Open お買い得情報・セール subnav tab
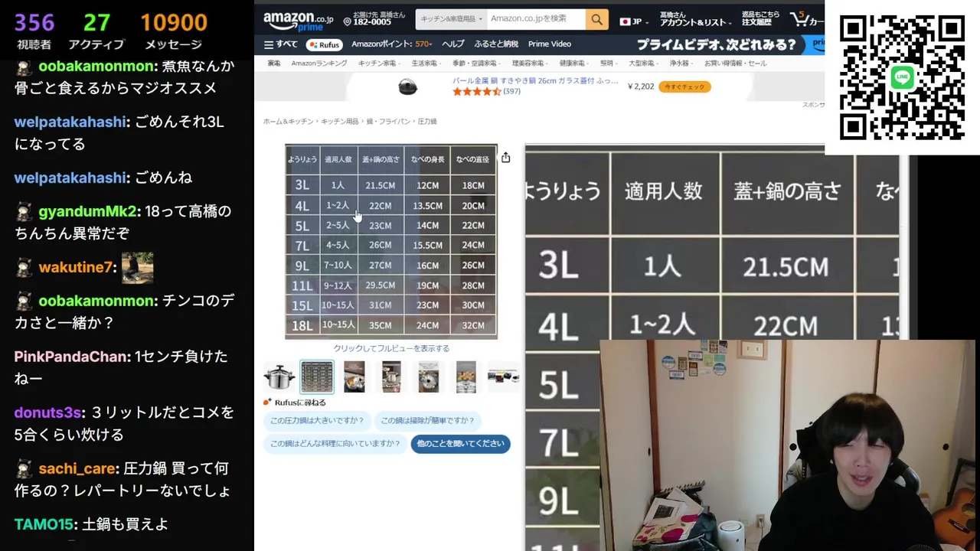Screen dimensions: 980x551 (x=735, y=64)
